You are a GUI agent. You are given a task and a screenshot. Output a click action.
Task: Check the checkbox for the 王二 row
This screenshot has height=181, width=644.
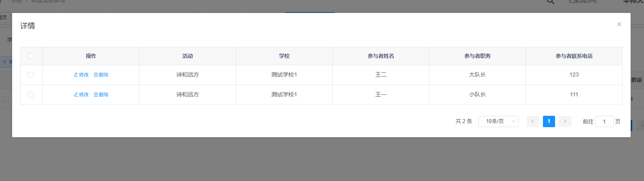click(x=31, y=75)
